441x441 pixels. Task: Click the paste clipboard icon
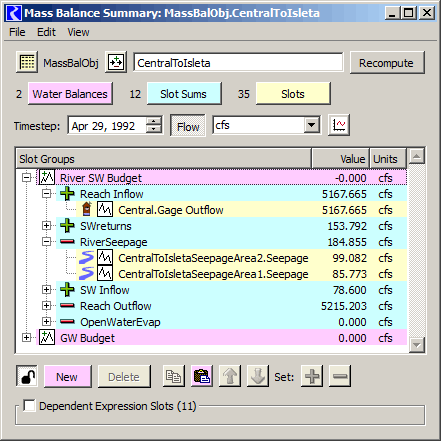[202, 376]
